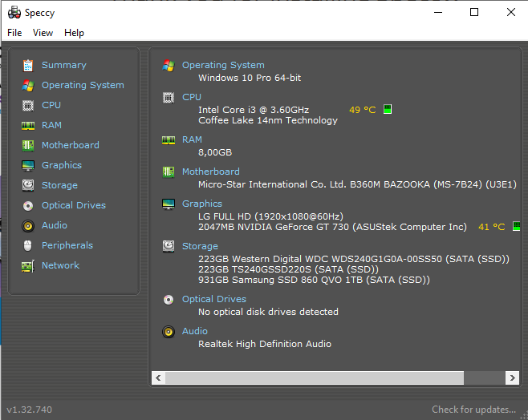Viewport: 528px width, 420px height.
Task: Open the Help menu
Action: click(74, 33)
